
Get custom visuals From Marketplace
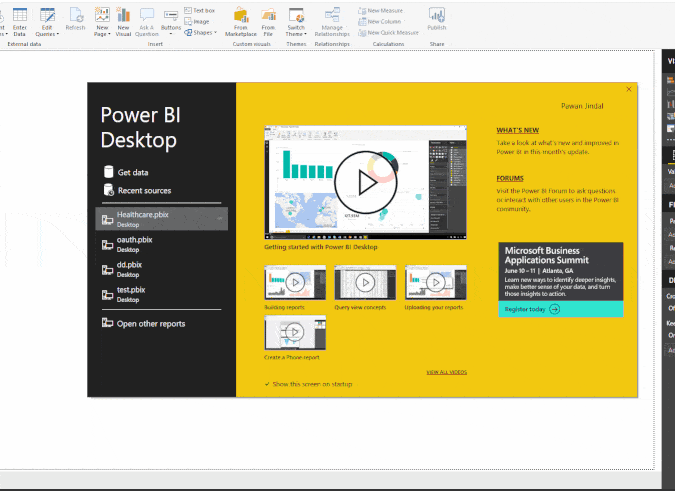click(241, 22)
